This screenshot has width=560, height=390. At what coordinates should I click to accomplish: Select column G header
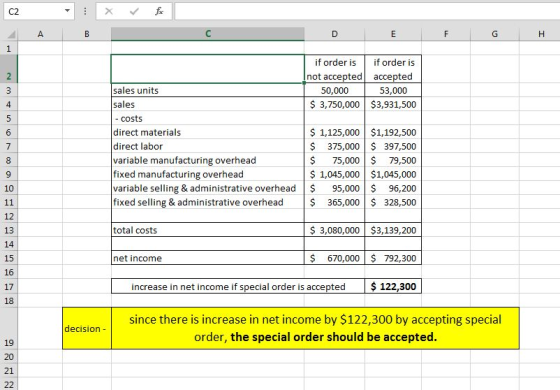(x=495, y=34)
